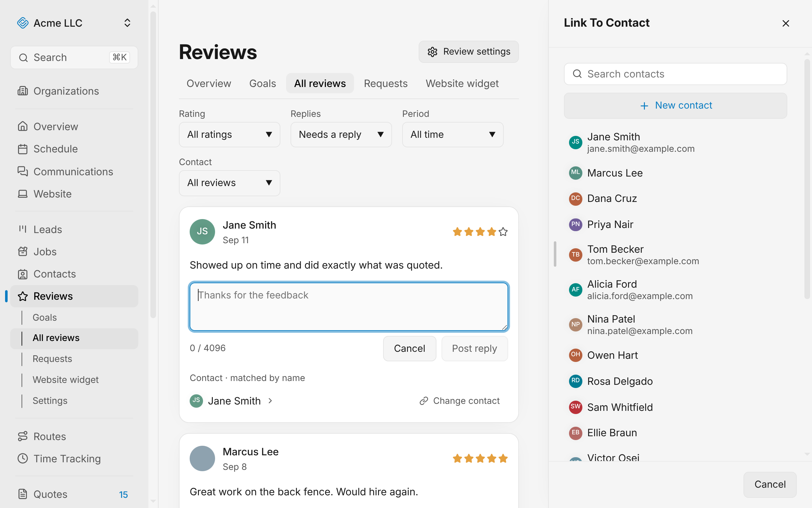Focus the reply text area for Jane Smith
The image size is (812, 508).
[349, 306]
